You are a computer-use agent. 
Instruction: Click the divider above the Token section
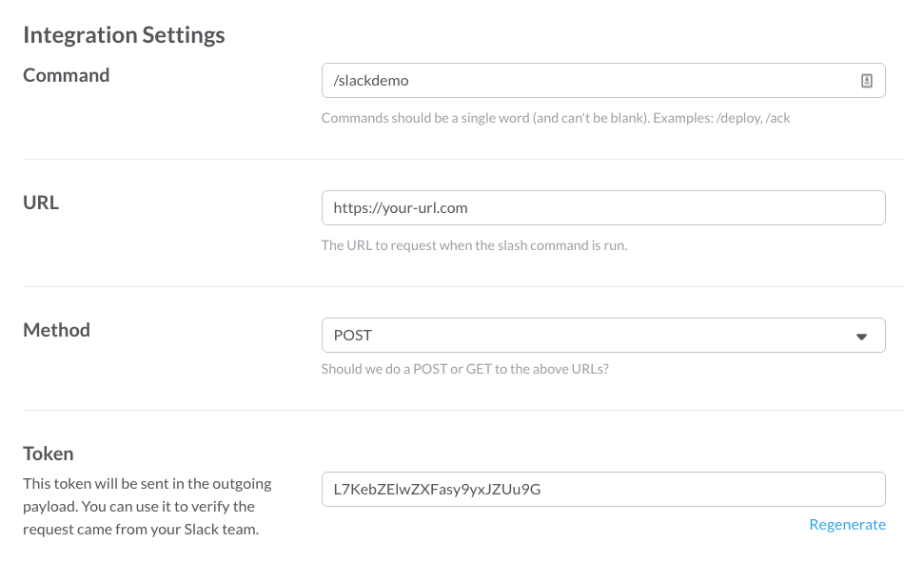pyautogui.click(x=462, y=410)
